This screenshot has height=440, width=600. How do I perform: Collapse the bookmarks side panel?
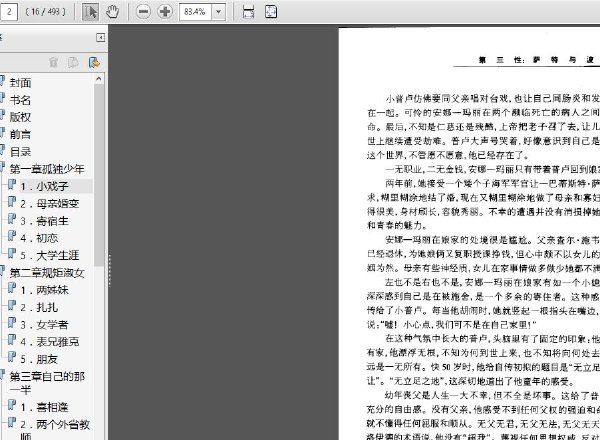tap(100, 37)
